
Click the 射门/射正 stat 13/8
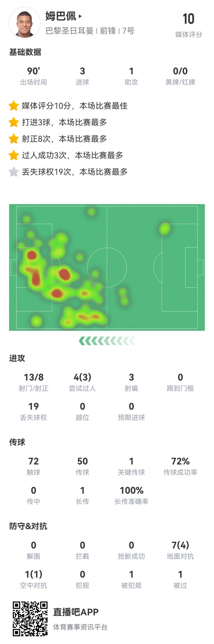34,377
